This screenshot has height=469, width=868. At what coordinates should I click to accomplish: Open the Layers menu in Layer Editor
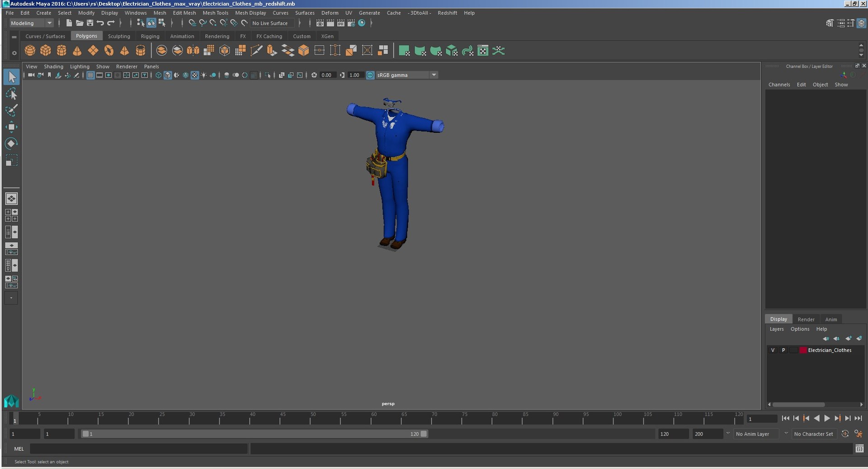(777, 329)
